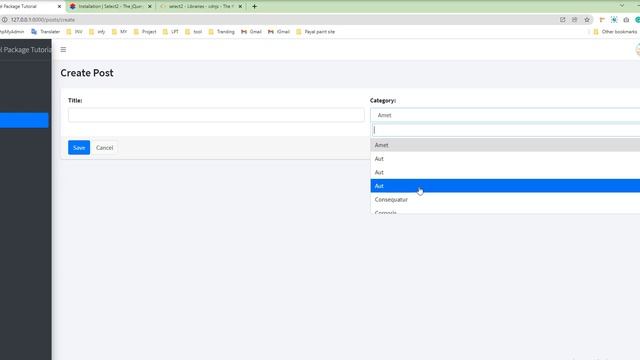The image size is (640, 360).
Task: Click the Title input field
Action: 216,115
